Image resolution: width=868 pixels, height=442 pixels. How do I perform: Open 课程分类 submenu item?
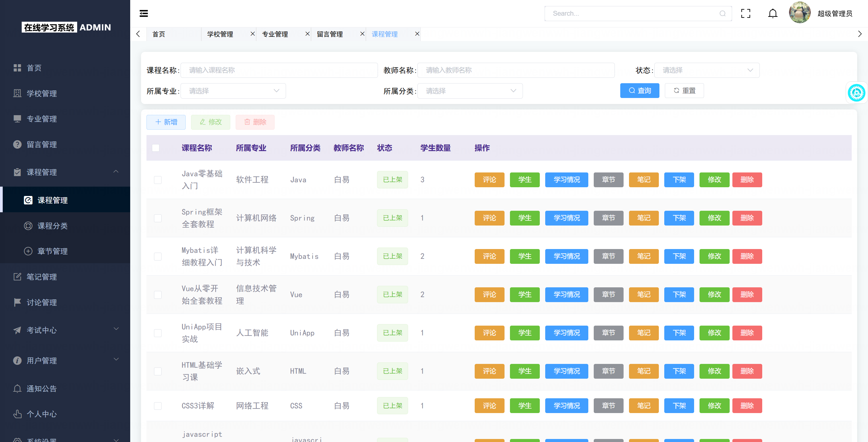[52, 226]
